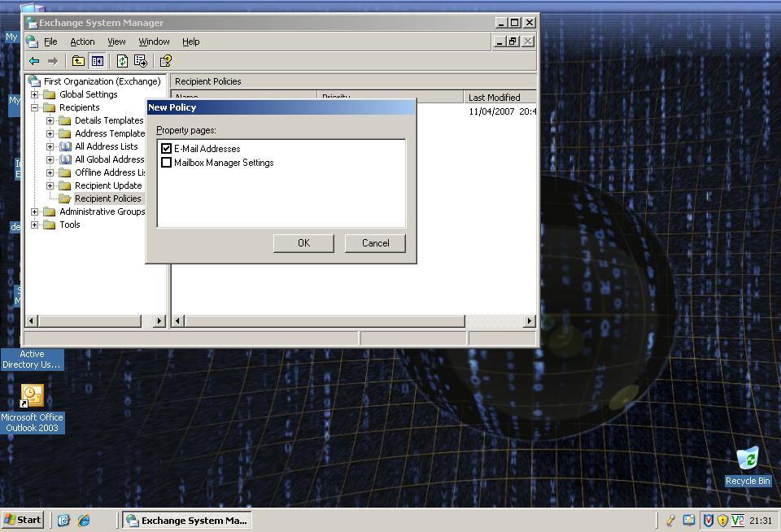The width and height of the screenshot is (781, 532).
Task: Check the Mailbox Manager Settings option
Action: (166, 163)
